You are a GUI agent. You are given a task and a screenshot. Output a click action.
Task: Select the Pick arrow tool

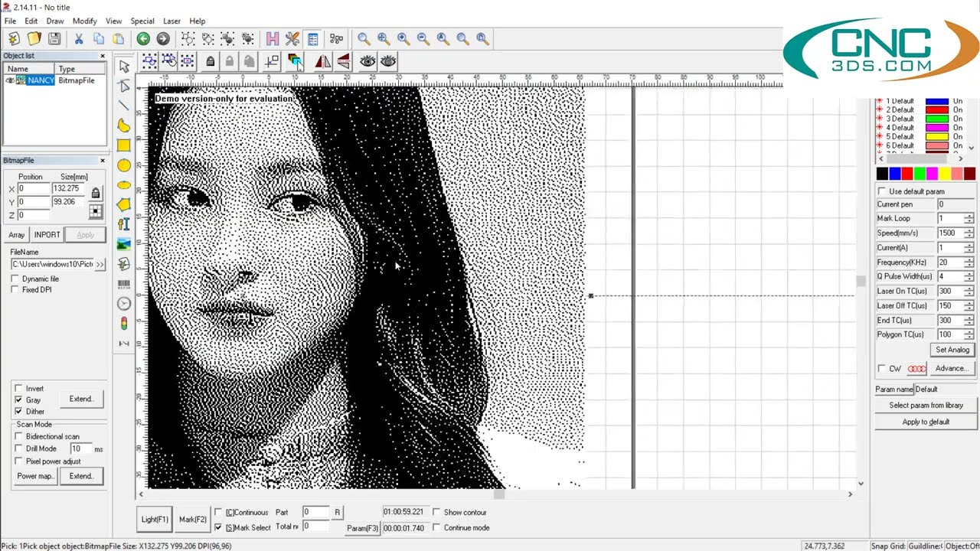[124, 66]
